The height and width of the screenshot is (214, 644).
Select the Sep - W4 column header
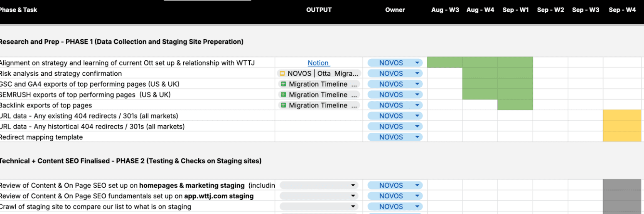(622, 10)
